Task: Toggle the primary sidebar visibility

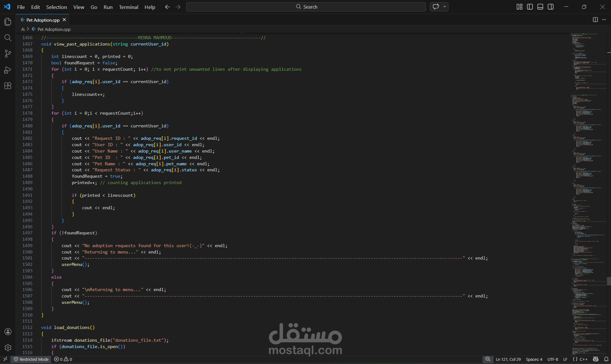Action: [530, 6]
